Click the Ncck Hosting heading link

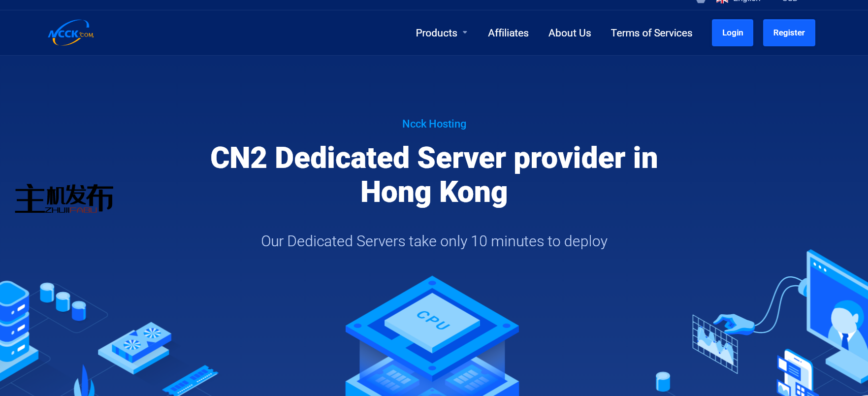click(434, 124)
